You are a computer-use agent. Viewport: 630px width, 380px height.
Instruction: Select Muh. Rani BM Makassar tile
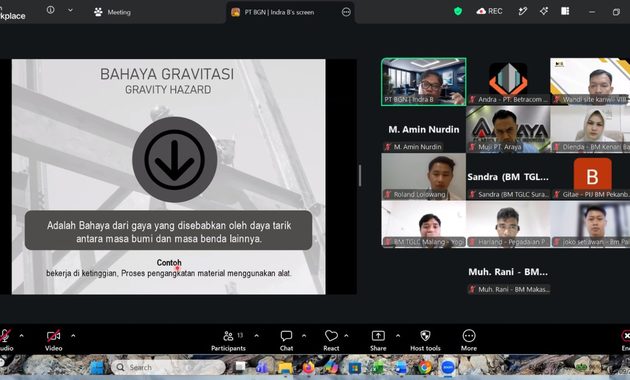pos(508,272)
